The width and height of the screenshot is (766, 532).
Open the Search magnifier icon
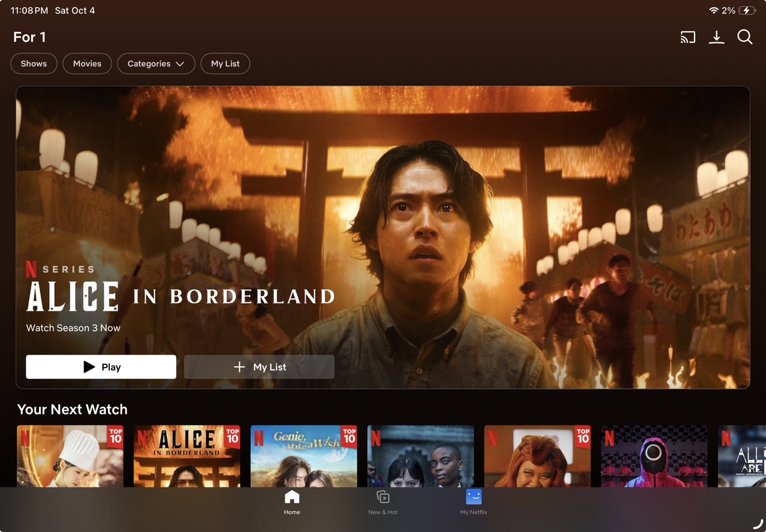point(745,38)
